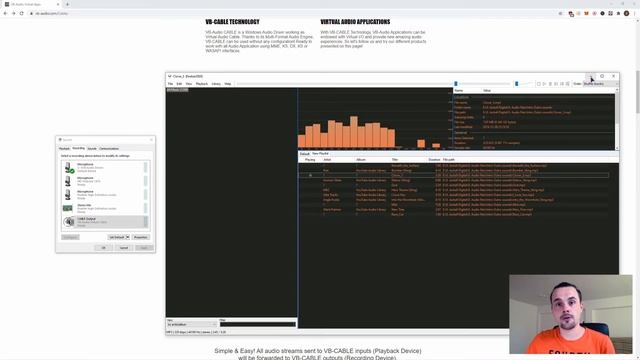Reload the page with the browser refresh icon
The image size is (640, 360).
tap(22, 13)
